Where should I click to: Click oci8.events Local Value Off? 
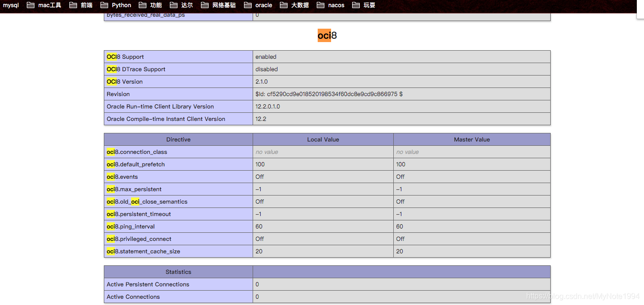tap(260, 177)
